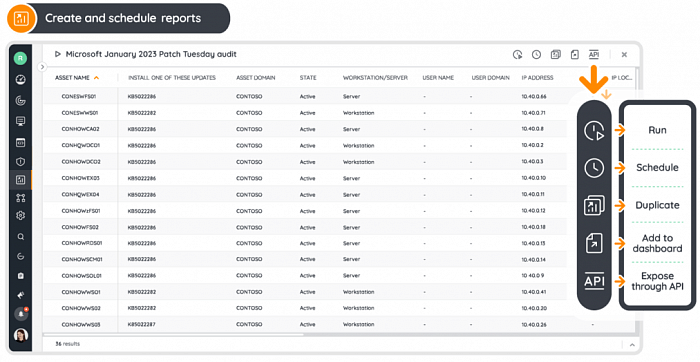The height and width of the screenshot is (362, 700).
Task: Expand the bottom panel chevron near results
Action: point(632,345)
